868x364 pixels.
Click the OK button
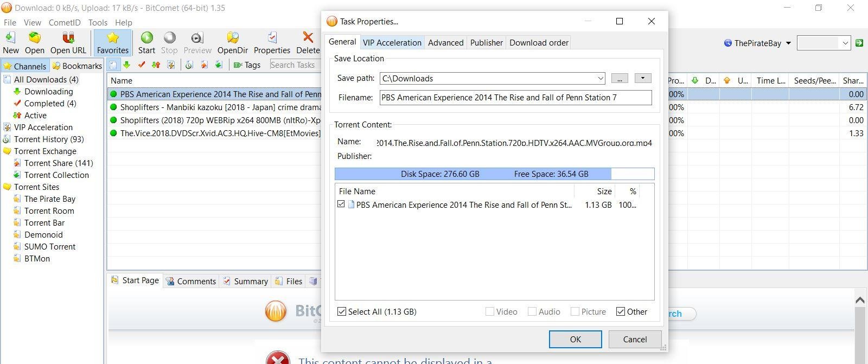click(575, 339)
